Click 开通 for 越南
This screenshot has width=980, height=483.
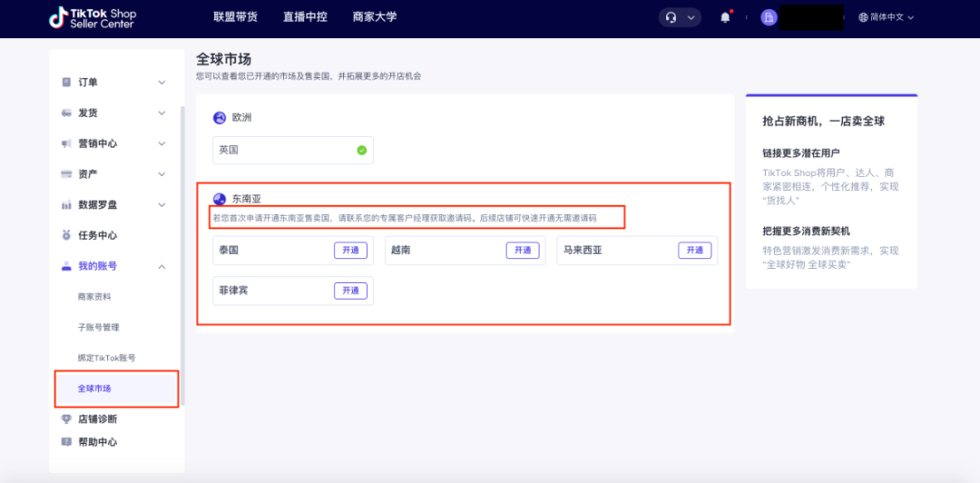click(x=523, y=251)
